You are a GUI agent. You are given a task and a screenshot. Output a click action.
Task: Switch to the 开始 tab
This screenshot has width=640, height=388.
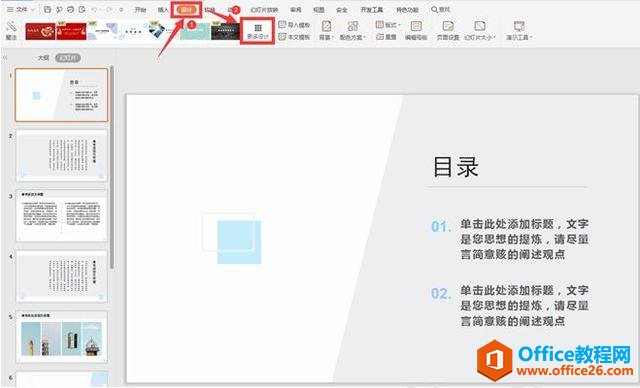click(x=140, y=9)
